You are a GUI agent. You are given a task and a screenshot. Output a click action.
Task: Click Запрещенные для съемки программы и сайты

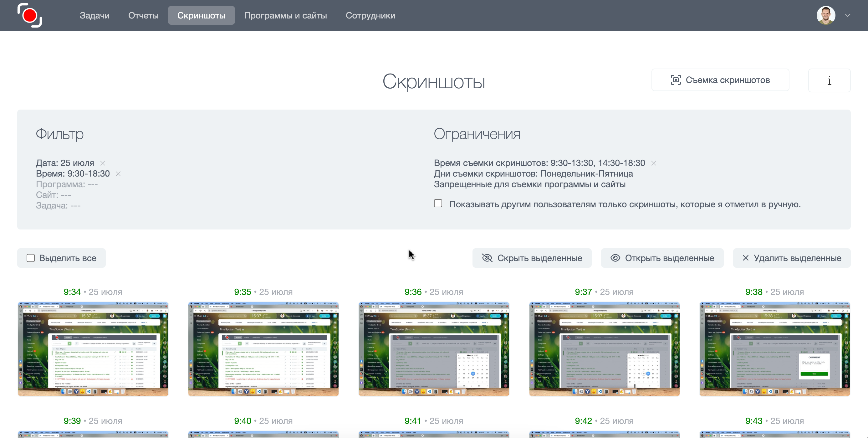pos(529,184)
